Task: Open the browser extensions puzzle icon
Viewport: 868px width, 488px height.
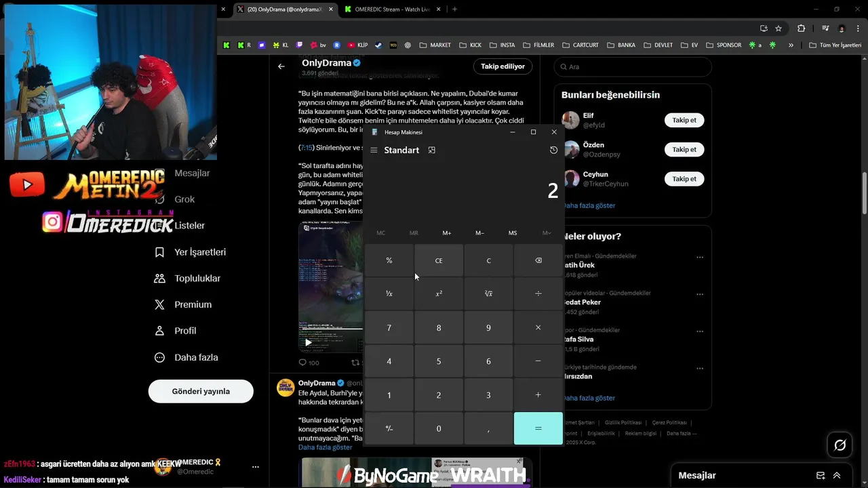Action: click(x=801, y=28)
